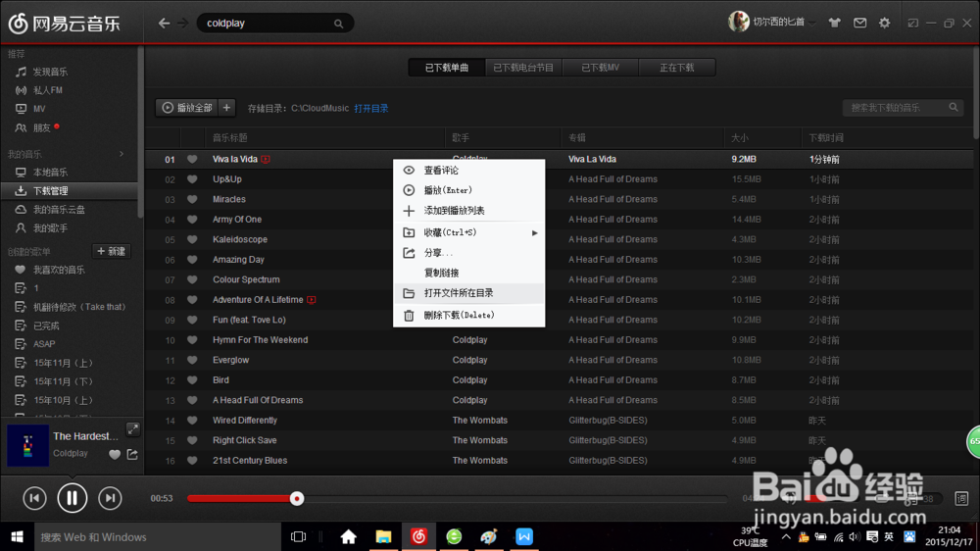Open Windows Start button

[x=18, y=536]
